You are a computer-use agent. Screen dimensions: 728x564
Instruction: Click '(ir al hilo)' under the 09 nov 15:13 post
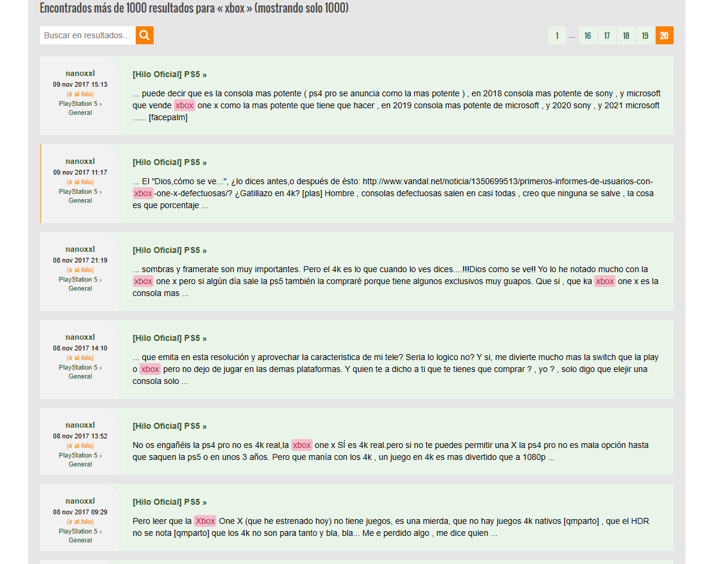coord(80,94)
